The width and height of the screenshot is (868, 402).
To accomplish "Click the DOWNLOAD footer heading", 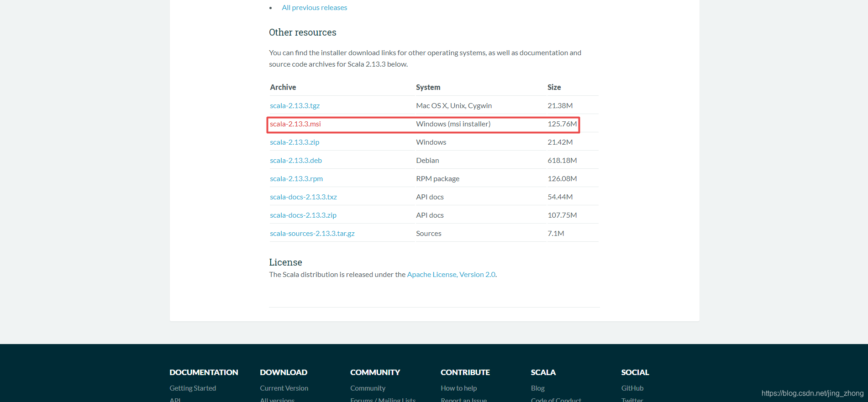I will pos(284,372).
